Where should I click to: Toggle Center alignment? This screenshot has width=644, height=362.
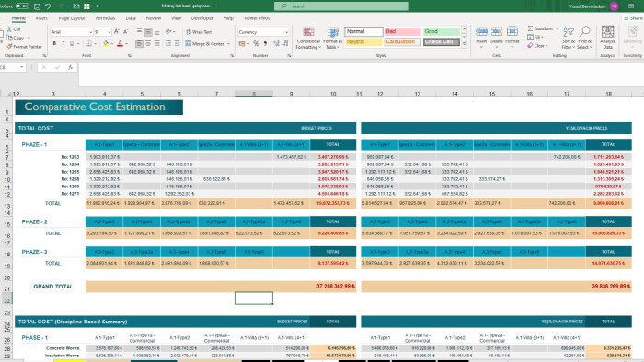point(148,43)
